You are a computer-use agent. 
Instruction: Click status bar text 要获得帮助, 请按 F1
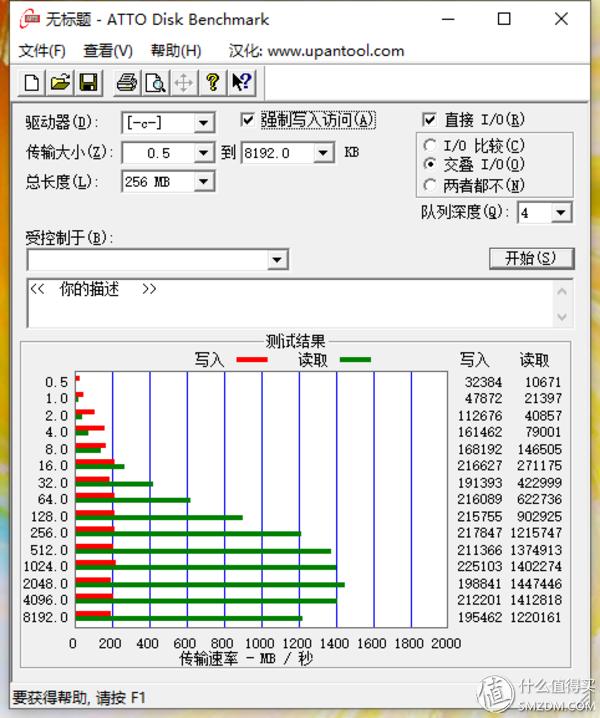79,698
